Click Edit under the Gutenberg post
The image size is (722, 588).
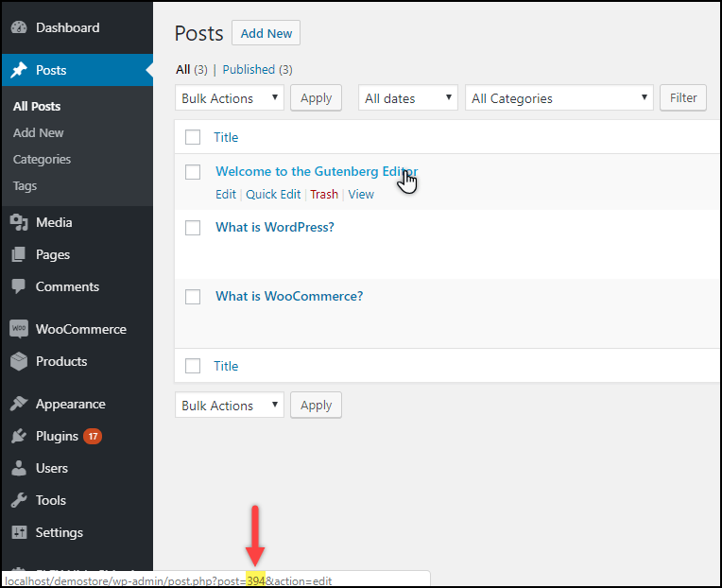pos(226,195)
